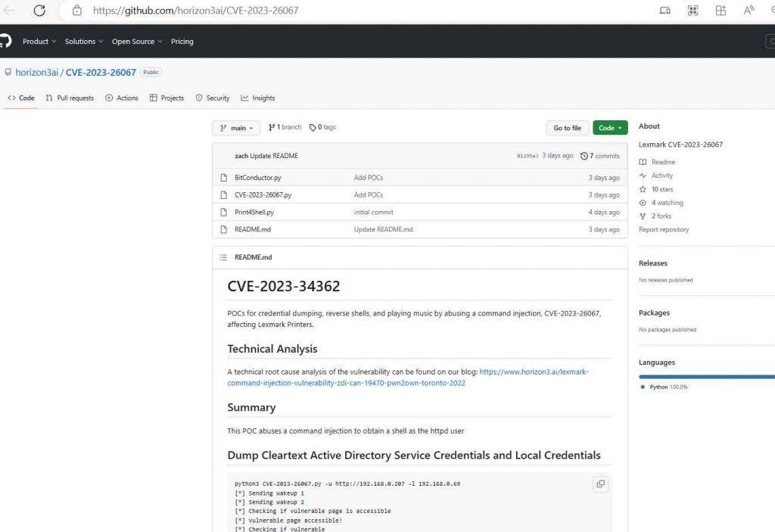This screenshot has width=775, height=532.
Task: Click the repository icon beside horizon3ai
Action: point(8,72)
